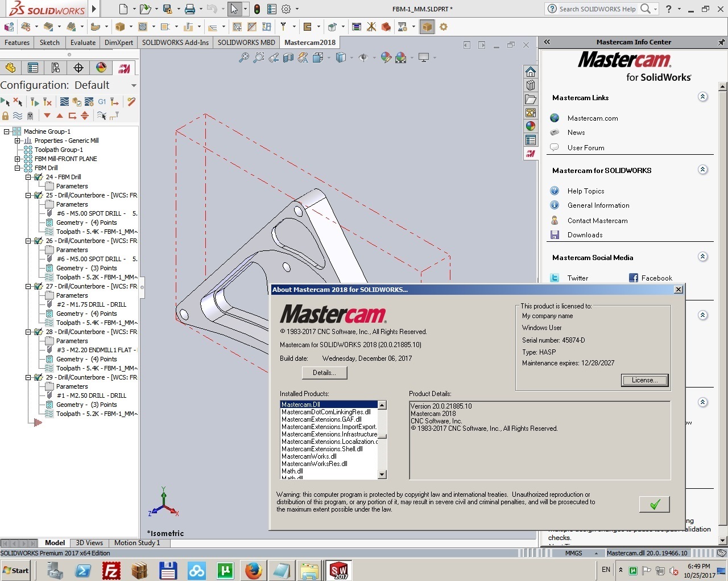Toggle selection check on 28 - Drill/Counterbore

coord(39,332)
